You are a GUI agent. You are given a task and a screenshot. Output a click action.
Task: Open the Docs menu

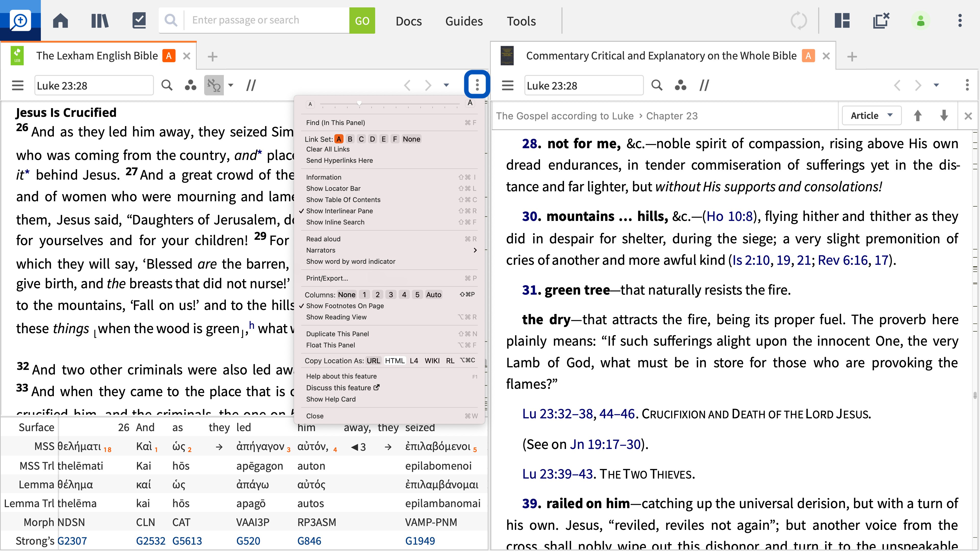click(x=409, y=21)
